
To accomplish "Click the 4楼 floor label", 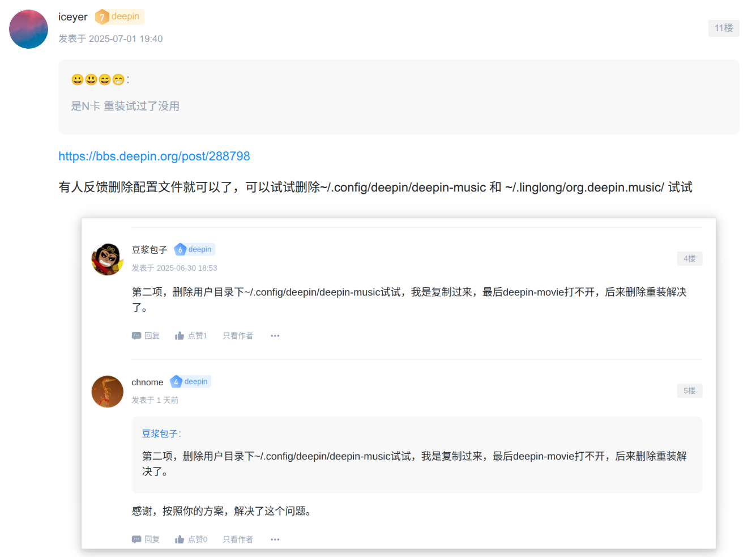I will pyautogui.click(x=690, y=258).
